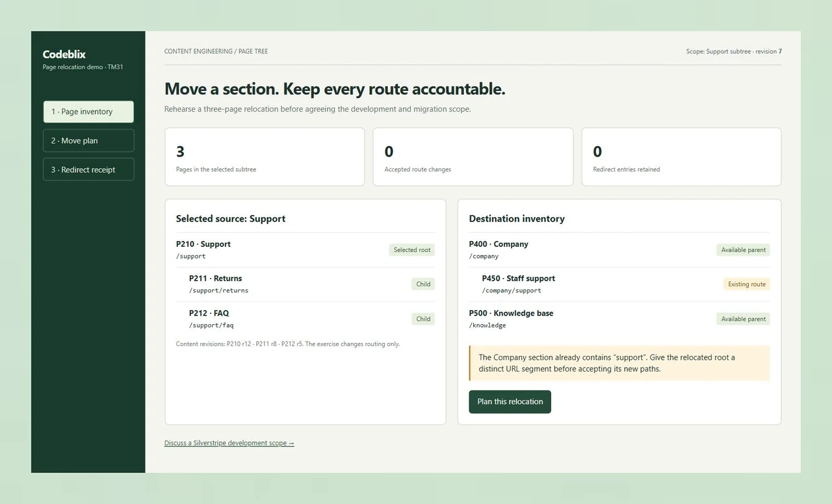The width and height of the screenshot is (832, 504).
Task: Click the Scope: Support subtree revision text
Action: 734,51
